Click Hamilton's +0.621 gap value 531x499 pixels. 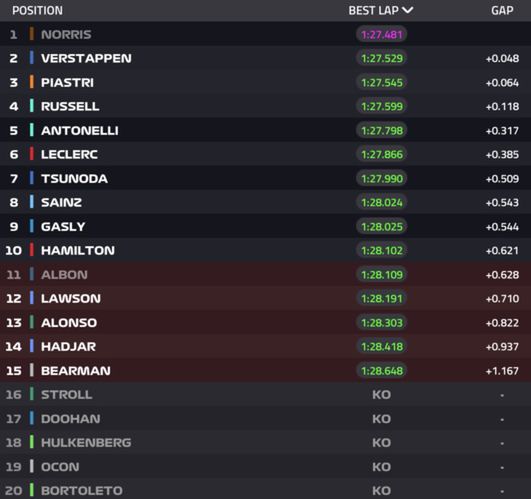click(502, 251)
